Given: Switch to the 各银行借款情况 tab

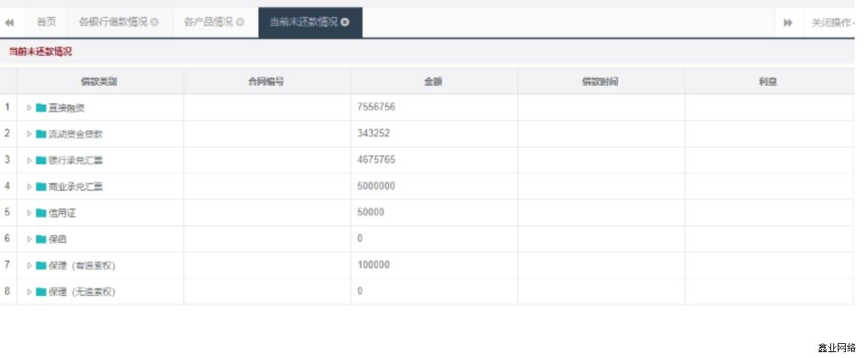Looking at the screenshot, I should click(113, 22).
